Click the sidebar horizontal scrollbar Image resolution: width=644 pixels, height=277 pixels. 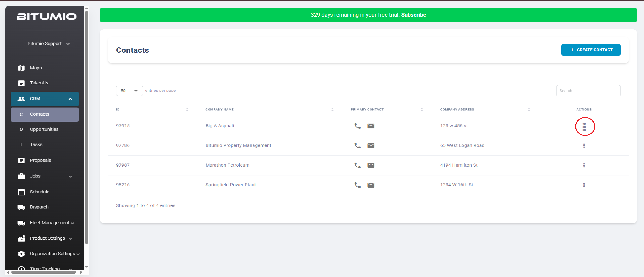[43, 272]
